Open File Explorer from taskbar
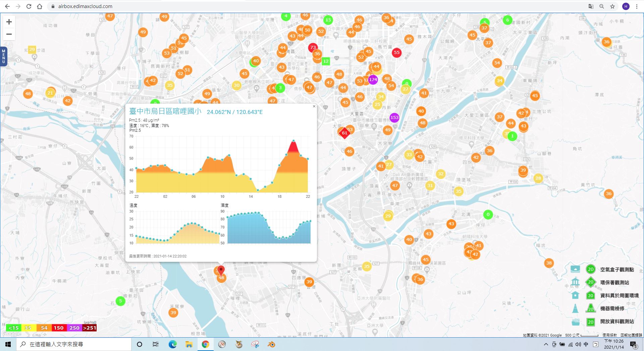The height and width of the screenshot is (351, 644). 189,344
